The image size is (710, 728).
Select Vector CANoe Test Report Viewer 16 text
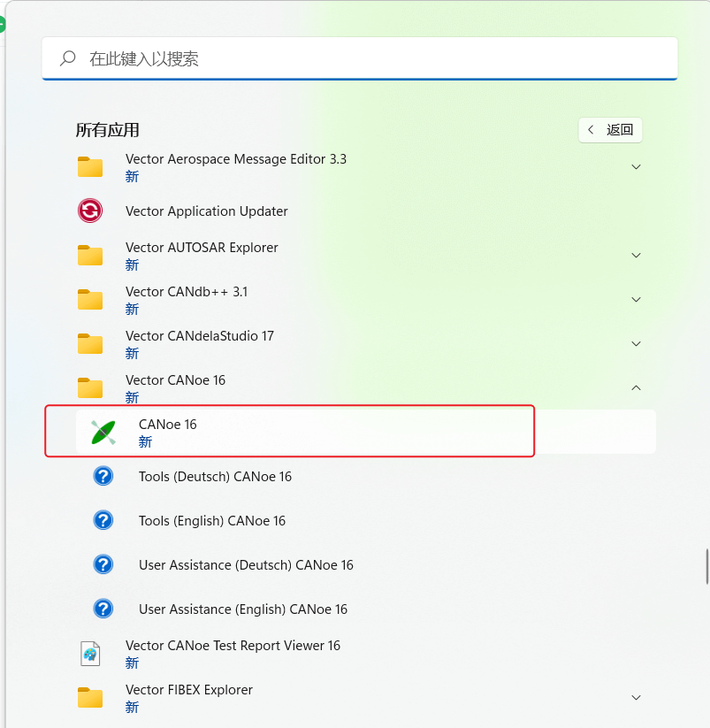click(233, 646)
